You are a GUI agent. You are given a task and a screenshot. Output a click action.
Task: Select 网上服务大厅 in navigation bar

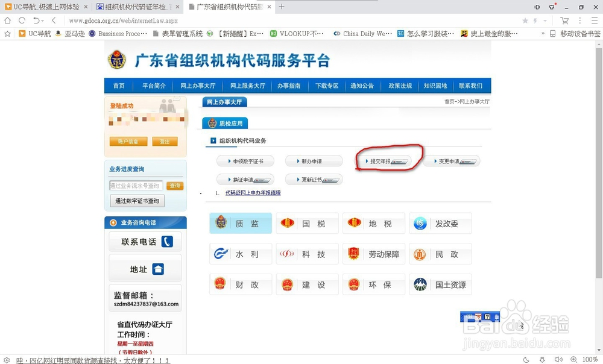coord(248,86)
